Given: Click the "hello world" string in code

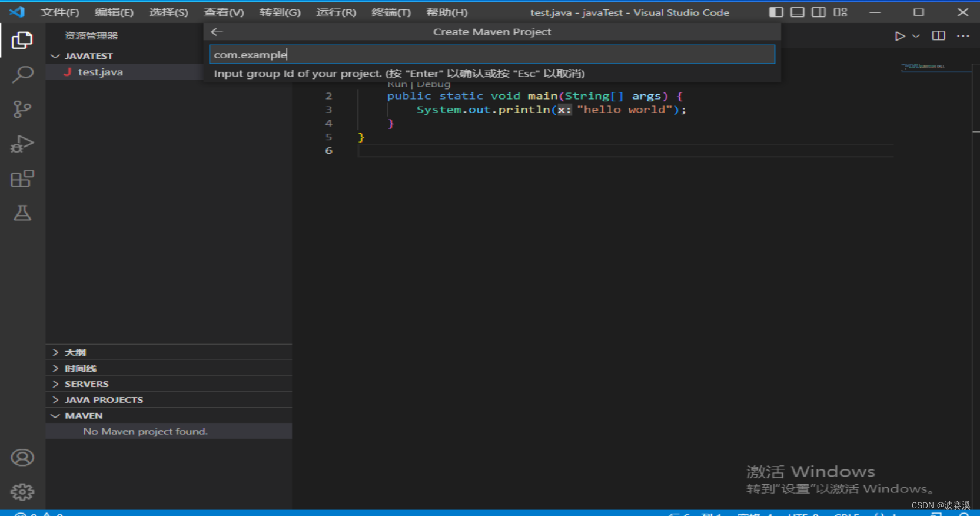Looking at the screenshot, I should (624, 110).
